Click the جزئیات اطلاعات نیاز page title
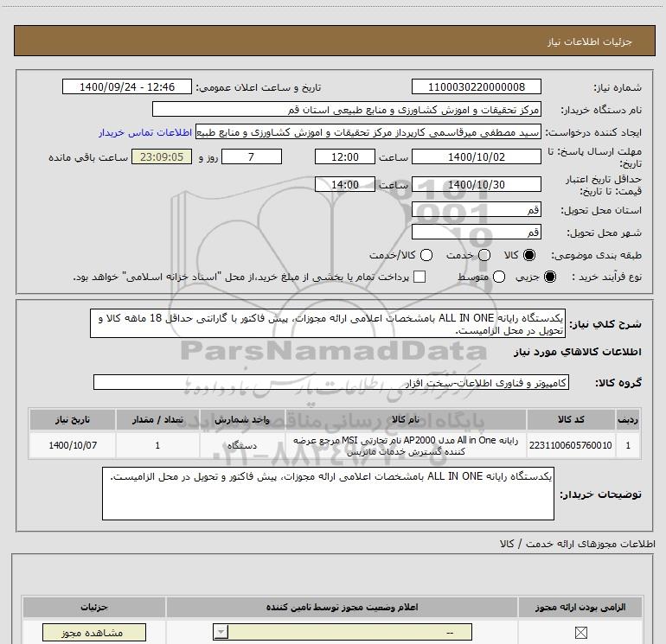666x644 pixels. (x=590, y=41)
